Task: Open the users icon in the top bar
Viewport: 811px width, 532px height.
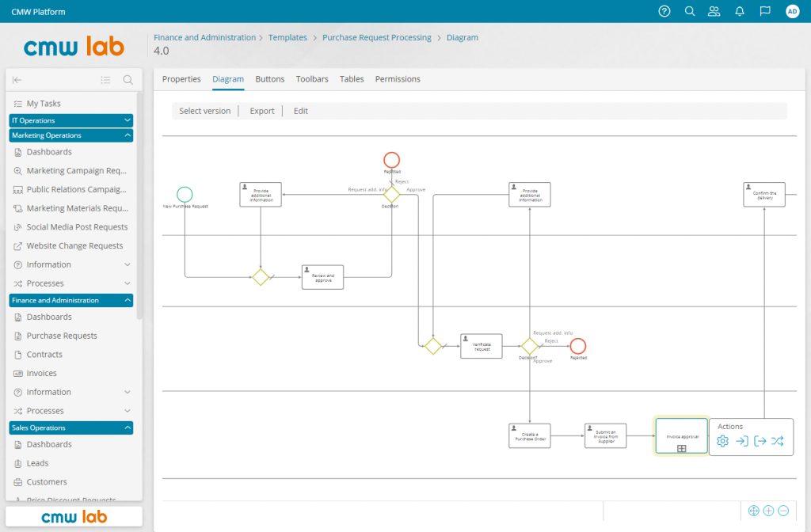Action: pos(714,11)
